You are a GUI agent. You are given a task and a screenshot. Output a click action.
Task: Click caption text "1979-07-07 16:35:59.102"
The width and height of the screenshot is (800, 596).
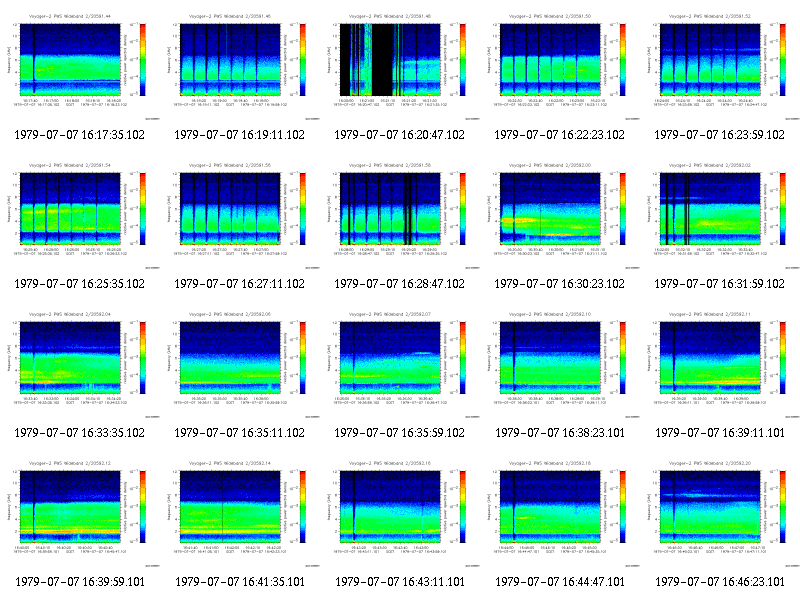pyautogui.click(x=399, y=433)
